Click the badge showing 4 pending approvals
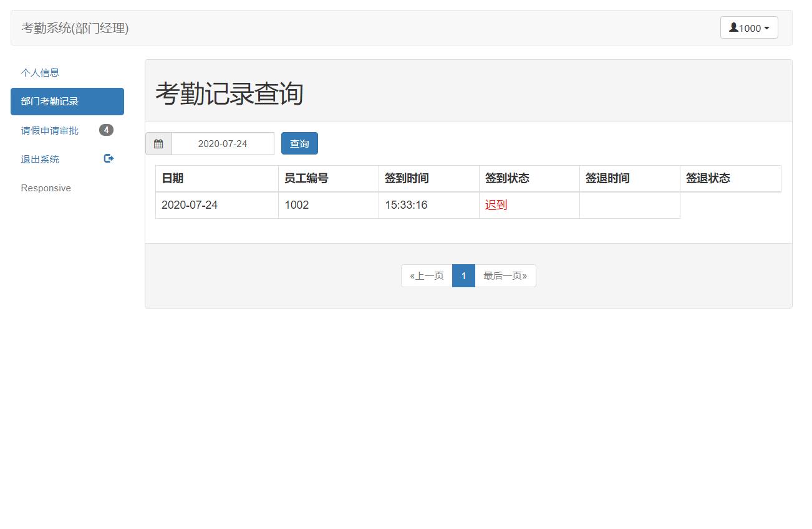 [106, 130]
